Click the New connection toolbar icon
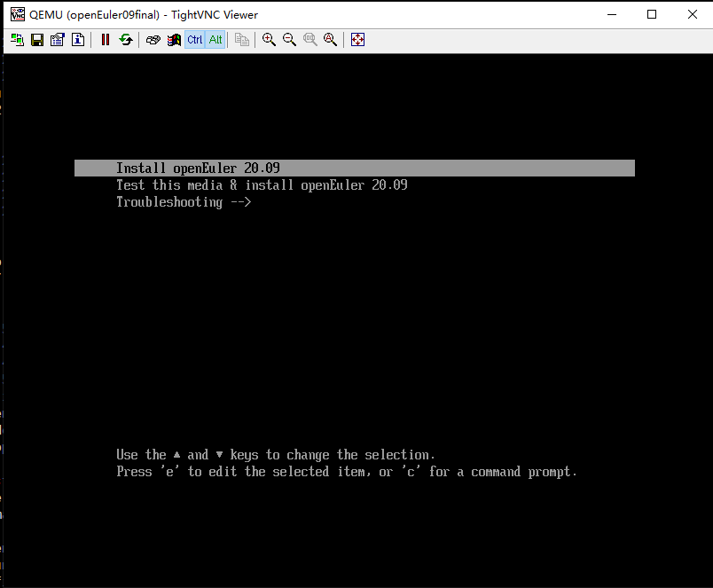Image resolution: width=713 pixels, height=588 pixels. coord(17,40)
